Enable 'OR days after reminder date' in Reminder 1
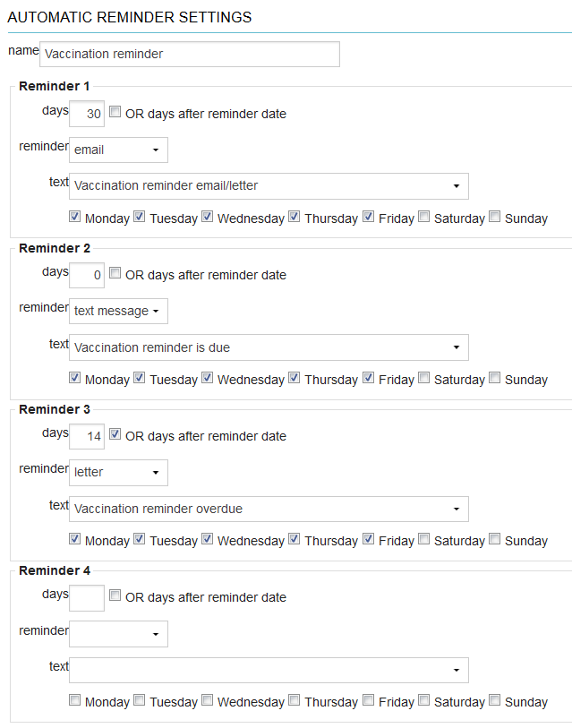This screenshot has width=572, height=728. pyautogui.click(x=115, y=111)
